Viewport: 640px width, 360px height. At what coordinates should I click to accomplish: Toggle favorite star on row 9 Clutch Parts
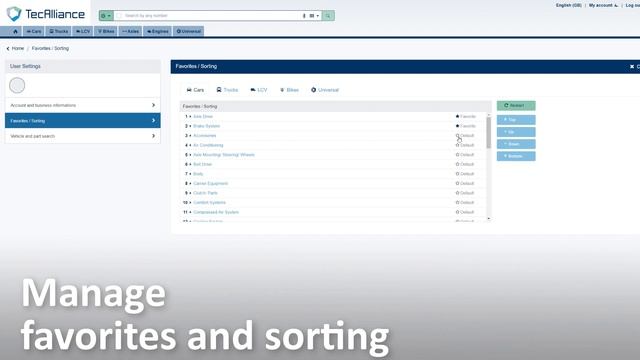click(458, 193)
